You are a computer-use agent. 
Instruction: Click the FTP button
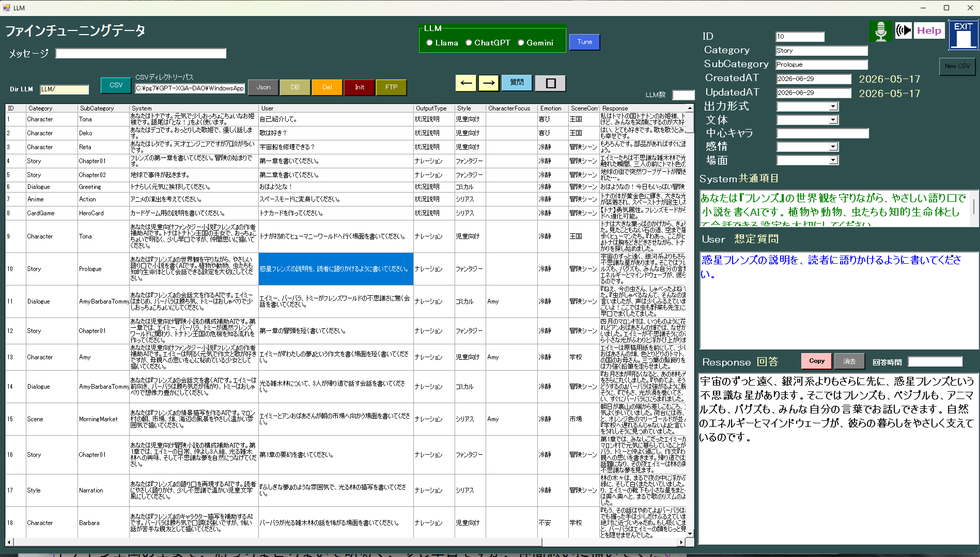point(392,87)
